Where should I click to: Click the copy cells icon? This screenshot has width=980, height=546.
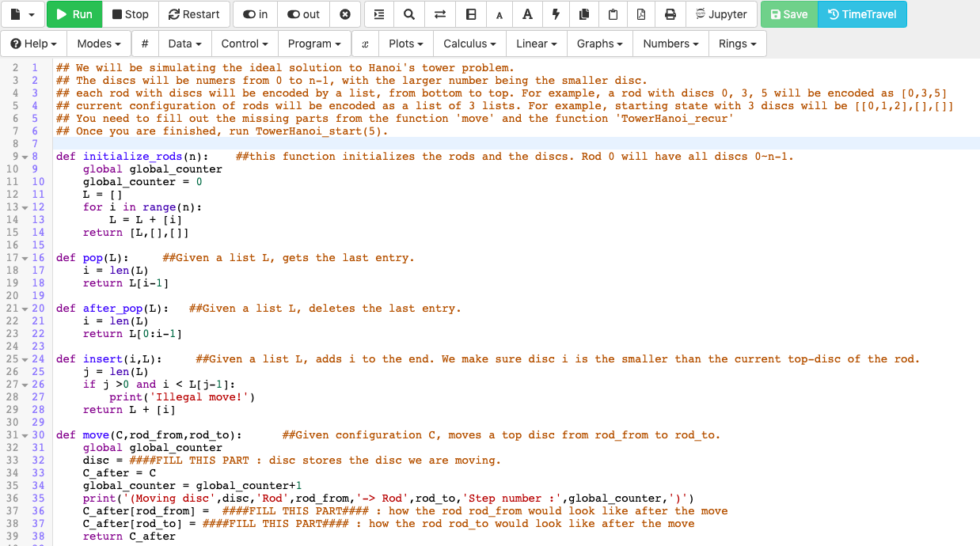pyautogui.click(x=583, y=14)
